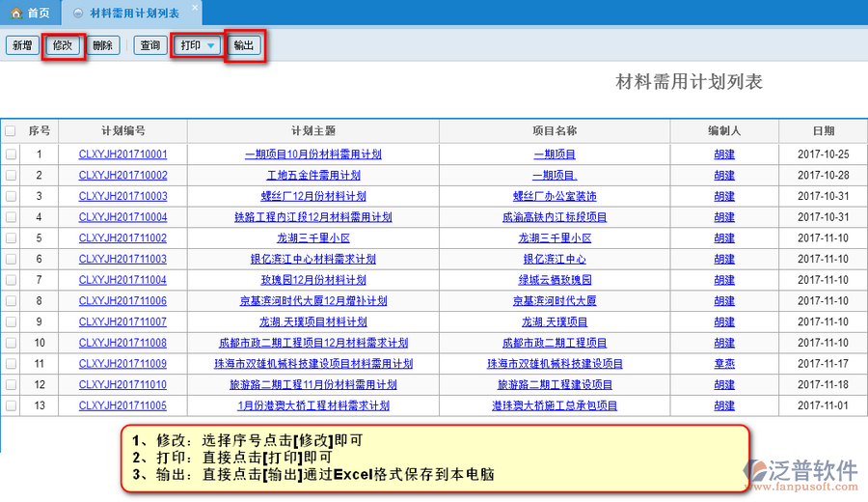Click the 修改 button
This screenshot has height=502, width=868.
coord(63,45)
